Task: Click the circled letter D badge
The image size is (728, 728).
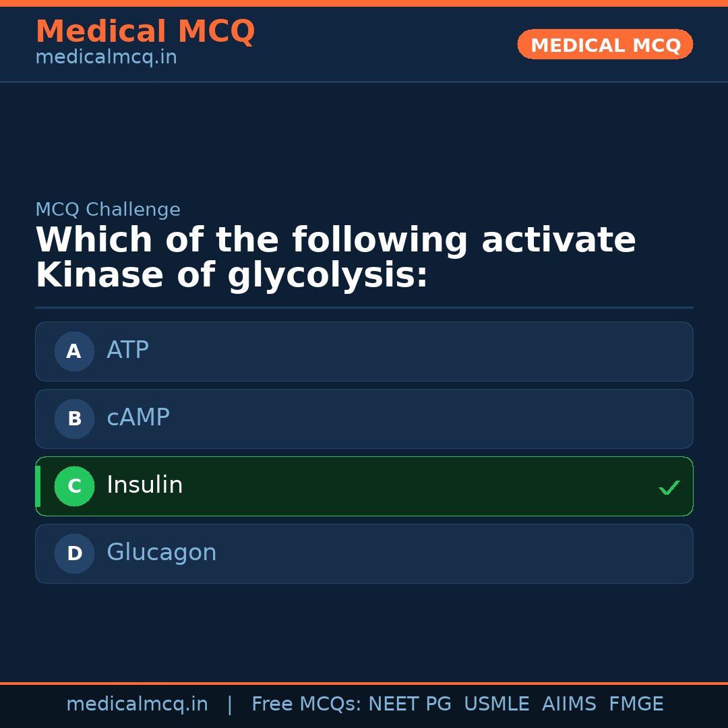Action: pyautogui.click(x=74, y=553)
